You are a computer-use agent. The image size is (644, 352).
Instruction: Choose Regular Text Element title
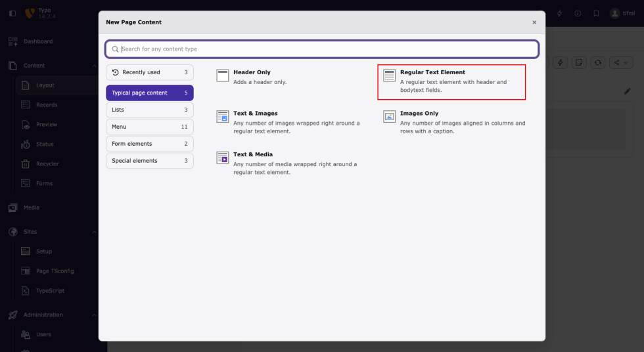pos(432,72)
